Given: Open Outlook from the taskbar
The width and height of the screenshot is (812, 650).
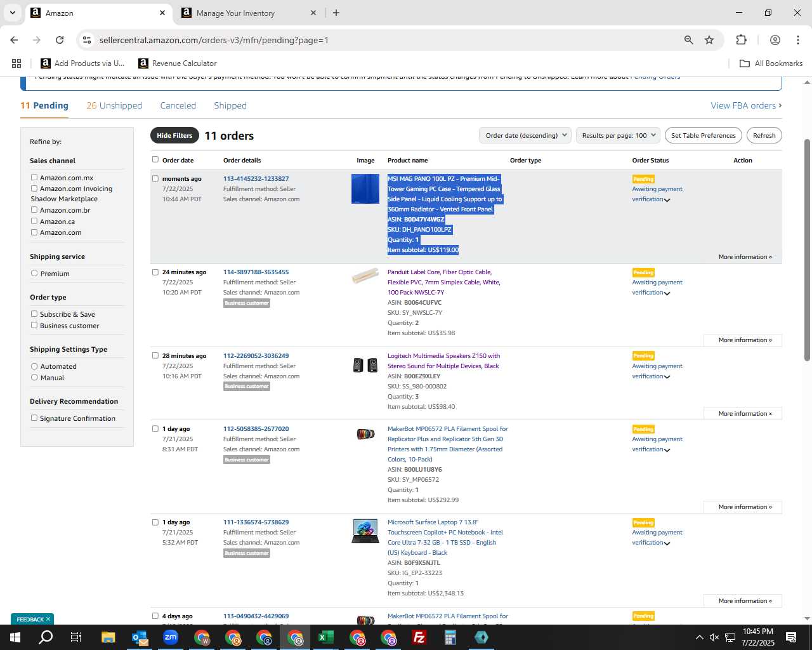Looking at the screenshot, I should click(140, 637).
